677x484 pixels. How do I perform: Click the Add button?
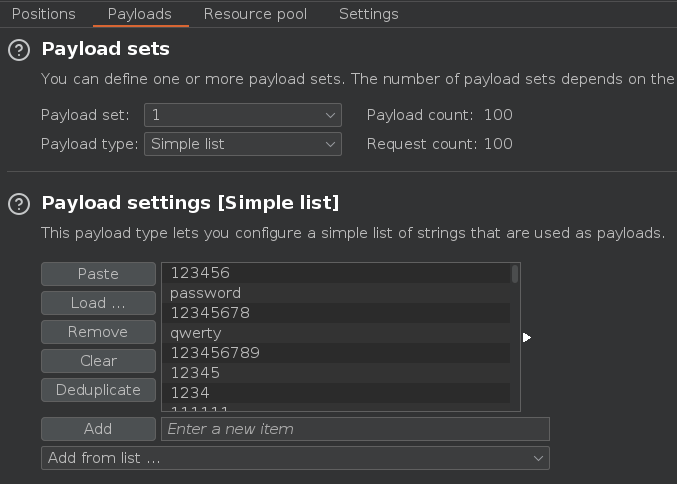[98, 429]
